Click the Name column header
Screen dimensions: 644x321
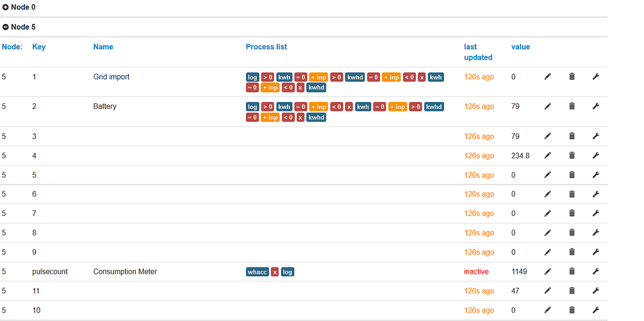click(103, 47)
